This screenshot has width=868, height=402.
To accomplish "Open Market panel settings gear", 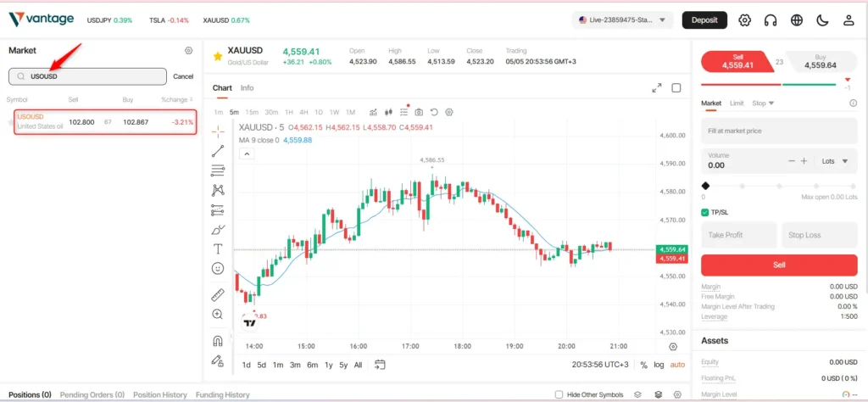I will pyautogui.click(x=189, y=50).
